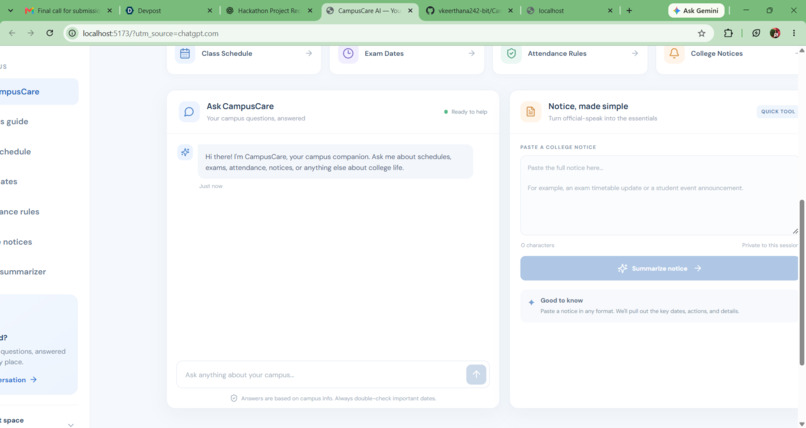806x428 pixels.
Task: Go forward in browser history
Action: tap(31, 33)
